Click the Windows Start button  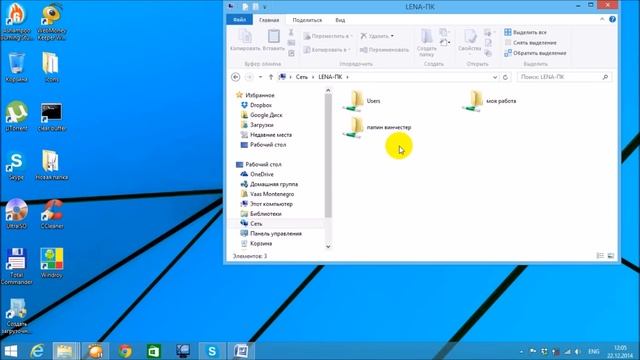click(x=11, y=351)
